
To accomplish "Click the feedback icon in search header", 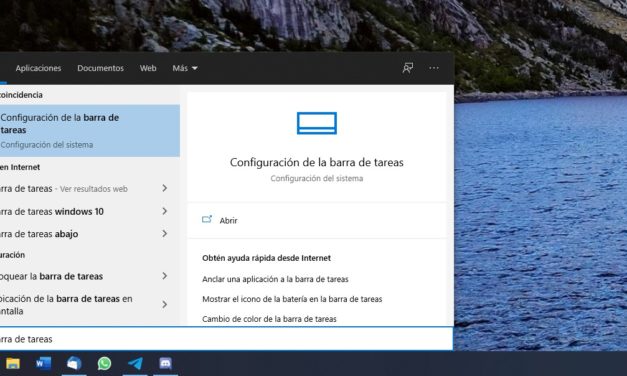I will (x=407, y=68).
